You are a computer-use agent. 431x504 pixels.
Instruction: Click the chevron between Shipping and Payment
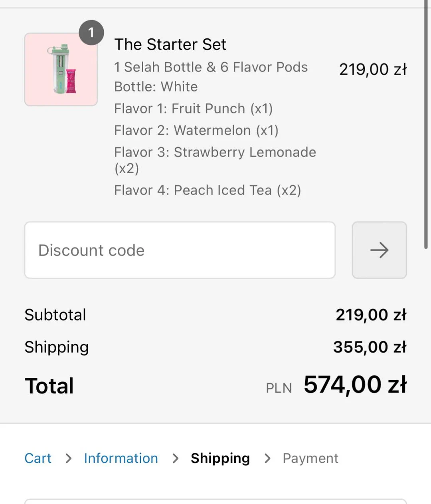tap(267, 459)
